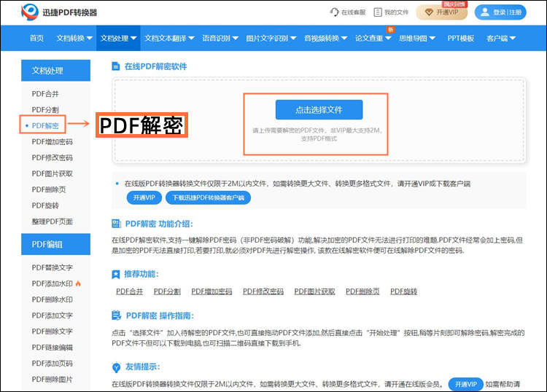Click the bookmark icon beside 推荐功能
Viewport: 547px width, 392px height.
pos(116,275)
